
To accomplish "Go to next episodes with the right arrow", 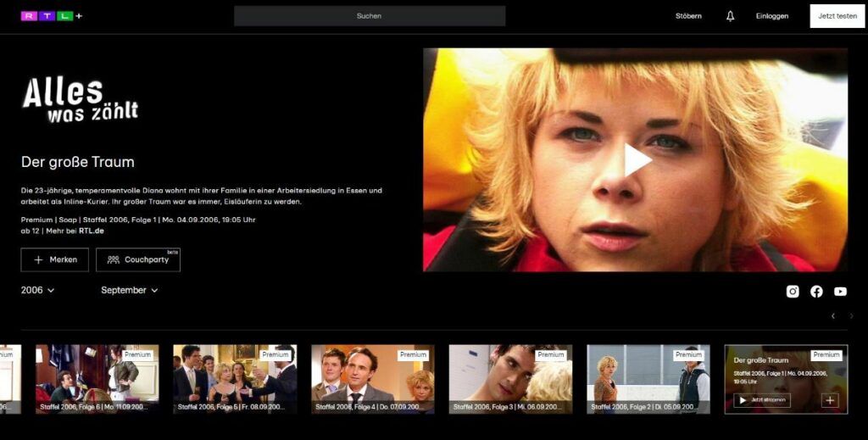I will pyautogui.click(x=851, y=316).
